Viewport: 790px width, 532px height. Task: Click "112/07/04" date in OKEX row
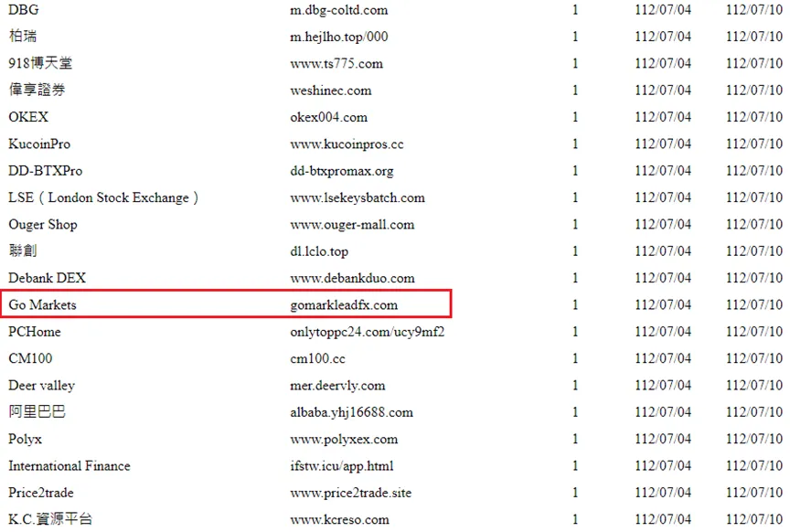(663, 117)
